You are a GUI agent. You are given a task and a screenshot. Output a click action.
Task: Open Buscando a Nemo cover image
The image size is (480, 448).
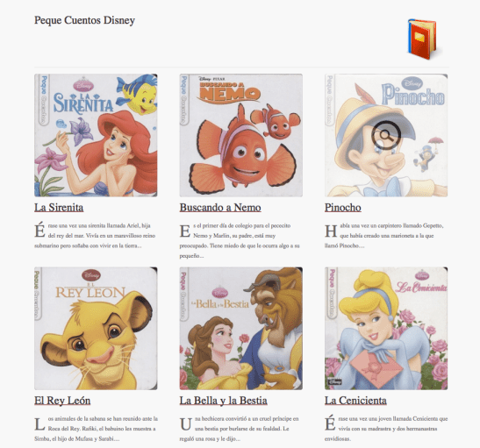click(241, 135)
